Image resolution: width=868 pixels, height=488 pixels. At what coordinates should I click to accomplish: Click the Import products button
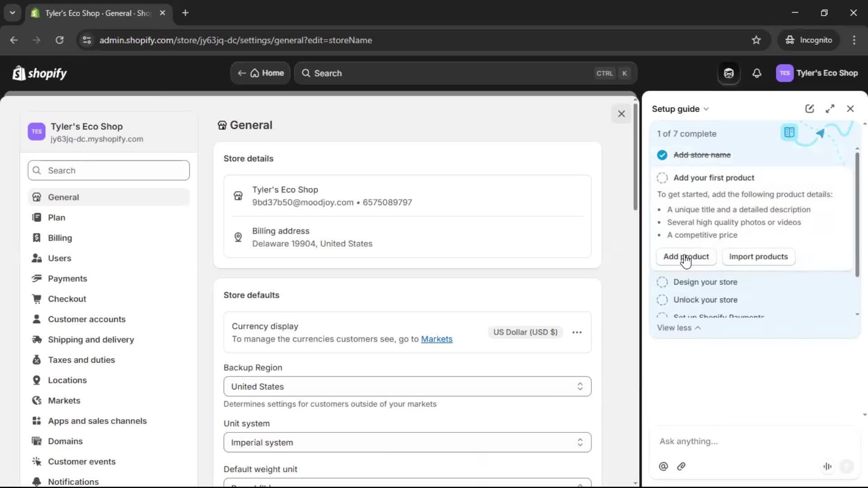(x=758, y=257)
